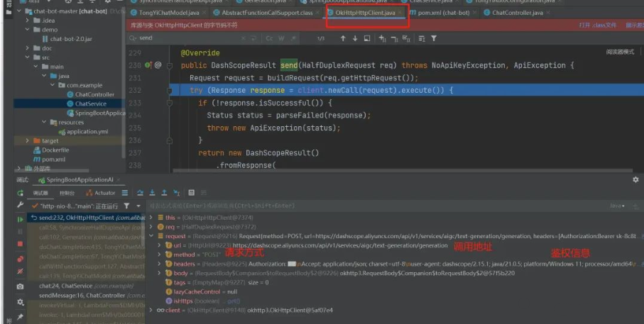The width and height of the screenshot is (644, 324).
Task: Toggle the match case Cc option
Action: [x=269, y=38]
